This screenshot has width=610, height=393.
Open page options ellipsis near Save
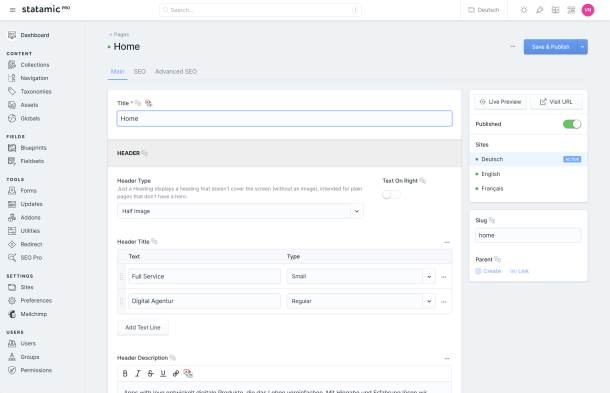pyautogui.click(x=512, y=47)
